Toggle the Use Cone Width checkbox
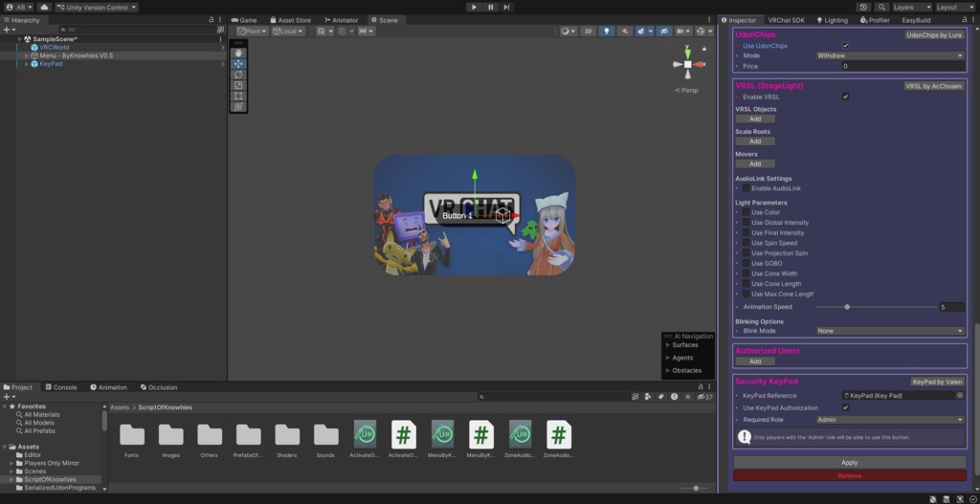 click(x=746, y=274)
